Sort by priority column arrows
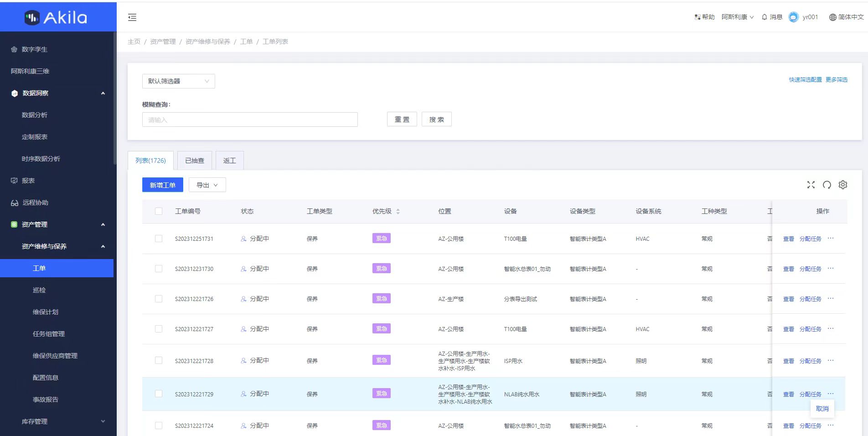868x436 pixels. point(398,211)
